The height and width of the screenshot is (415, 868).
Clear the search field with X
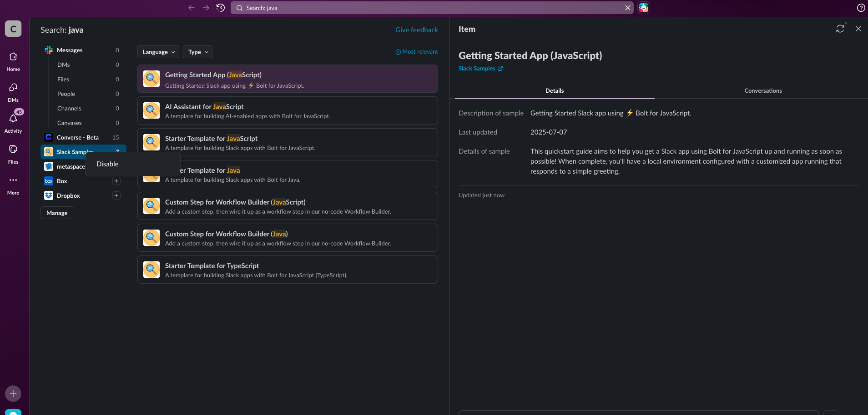[627, 8]
